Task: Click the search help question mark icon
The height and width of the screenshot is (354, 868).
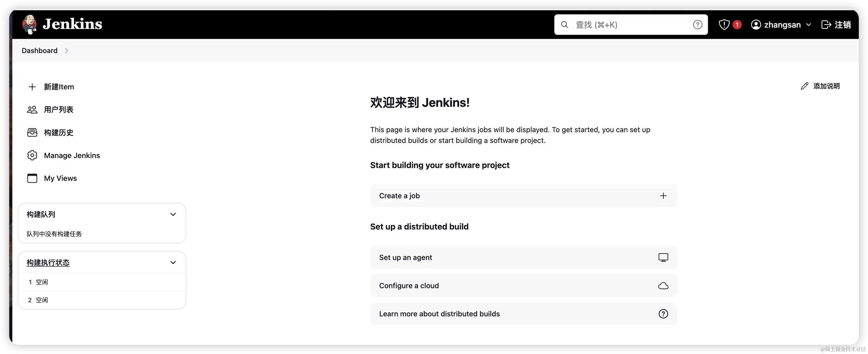Action: [697, 25]
